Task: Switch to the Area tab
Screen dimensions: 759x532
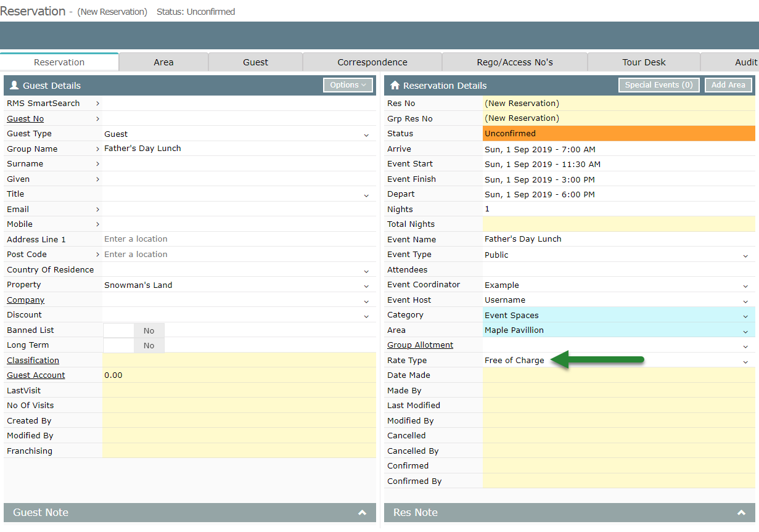Action: (163, 62)
